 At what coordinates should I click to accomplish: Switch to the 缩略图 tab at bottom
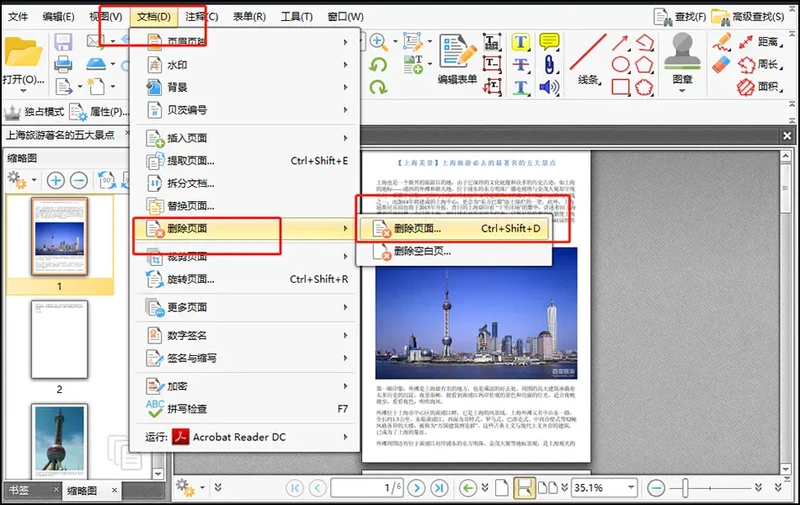tap(82, 491)
